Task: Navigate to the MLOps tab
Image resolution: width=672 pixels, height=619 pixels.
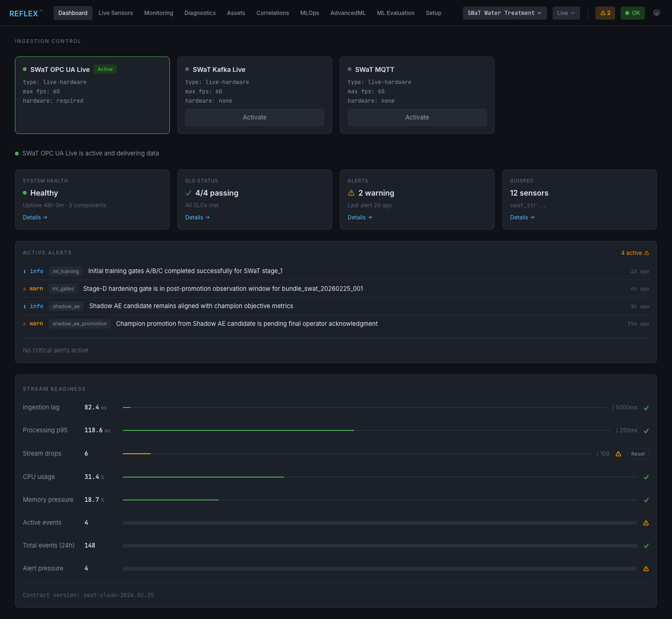Action: (310, 13)
